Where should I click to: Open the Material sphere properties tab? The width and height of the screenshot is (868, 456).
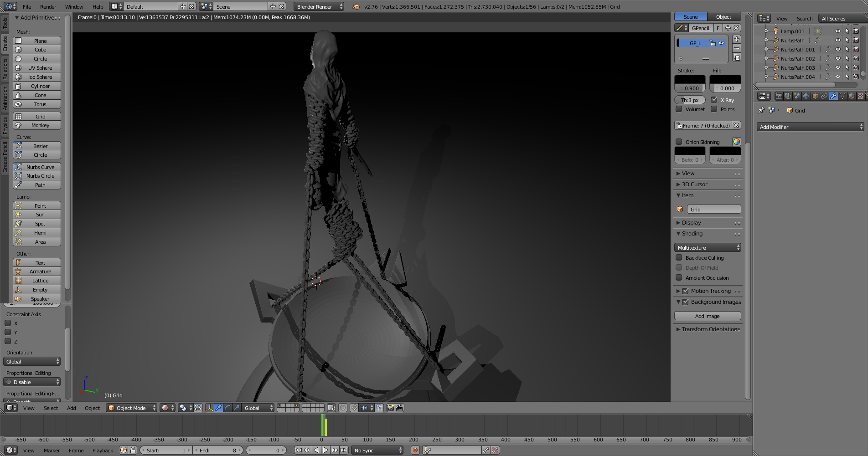tap(852, 96)
